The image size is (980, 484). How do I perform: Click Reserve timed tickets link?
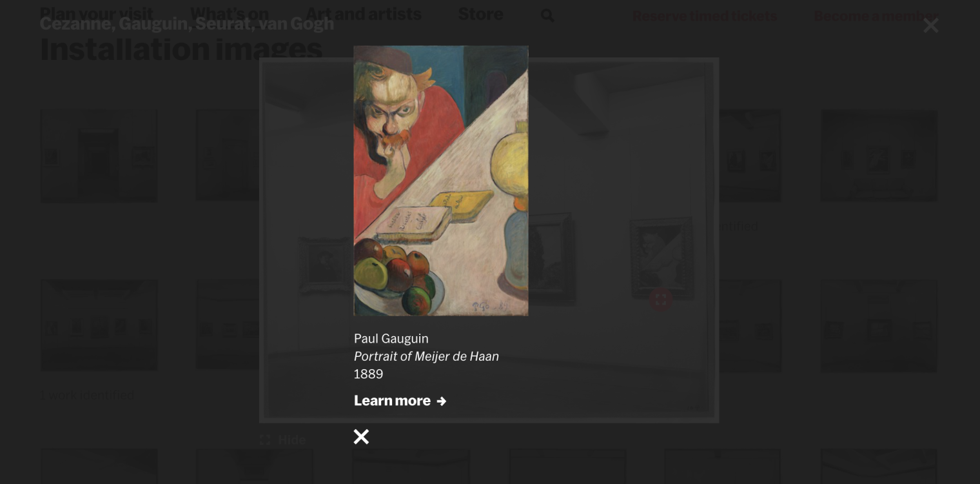[x=705, y=15]
